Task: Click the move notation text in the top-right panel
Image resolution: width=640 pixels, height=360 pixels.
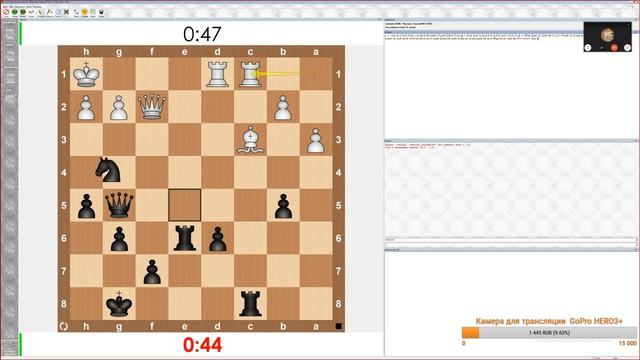Action: pos(484,37)
